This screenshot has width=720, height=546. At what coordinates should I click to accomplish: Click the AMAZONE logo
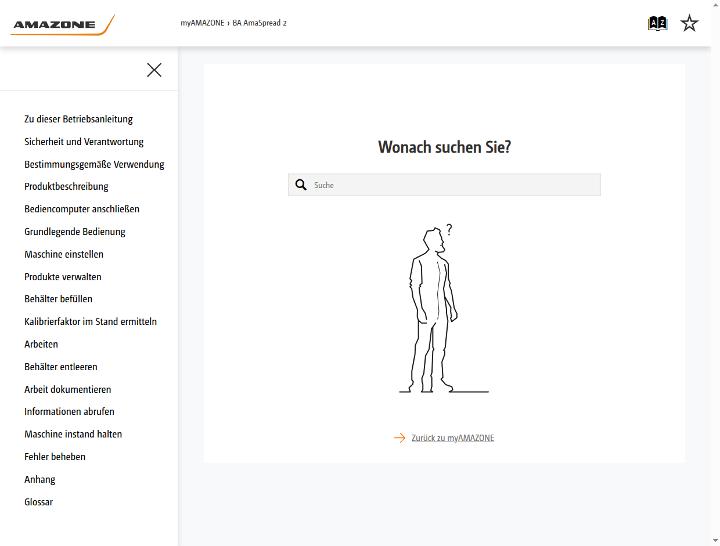coord(63,25)
